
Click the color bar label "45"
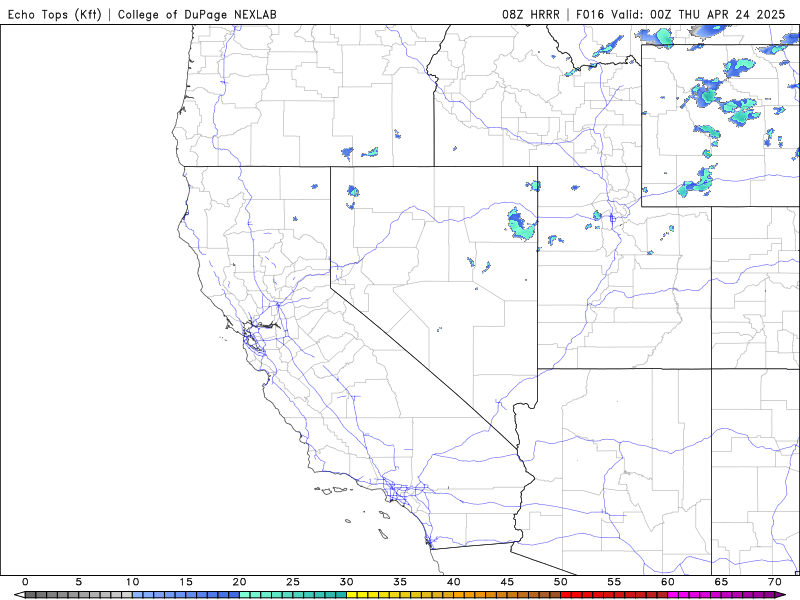coord(507,582)
